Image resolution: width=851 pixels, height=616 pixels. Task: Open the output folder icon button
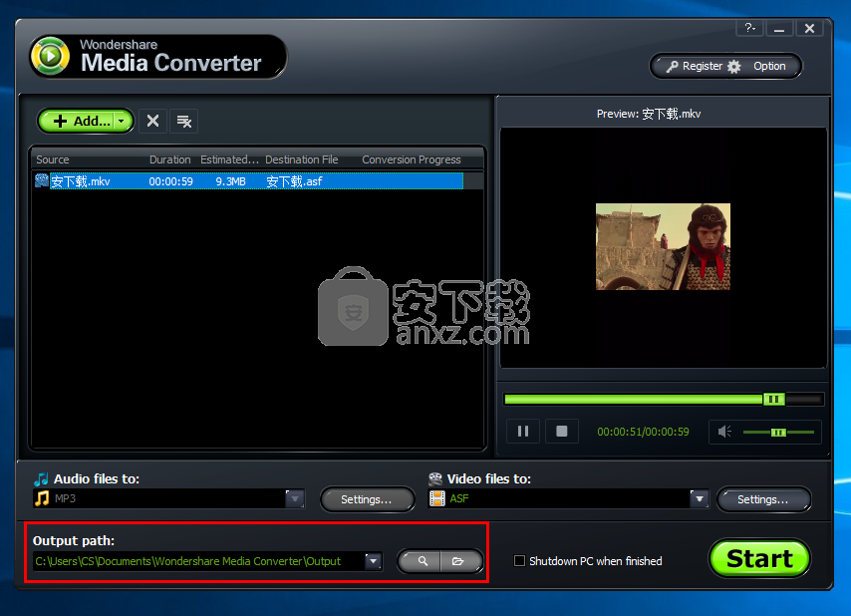click(459, 561)
